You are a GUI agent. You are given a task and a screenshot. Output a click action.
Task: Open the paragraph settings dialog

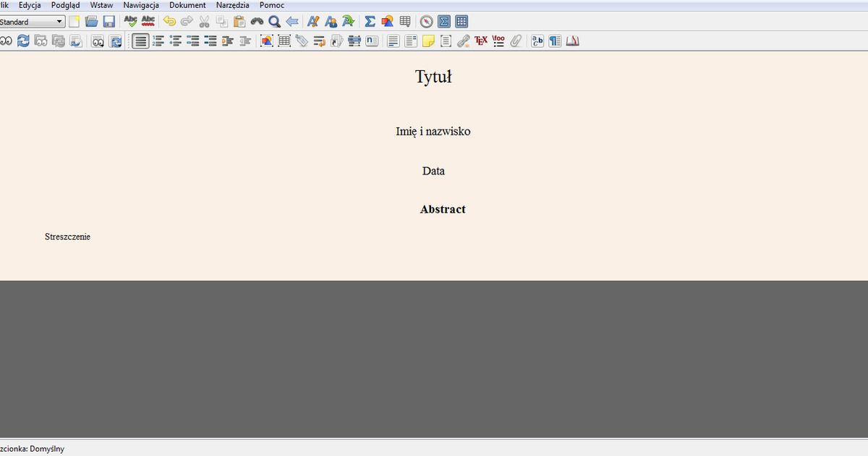pyautogui.click(x=553, y=41)
